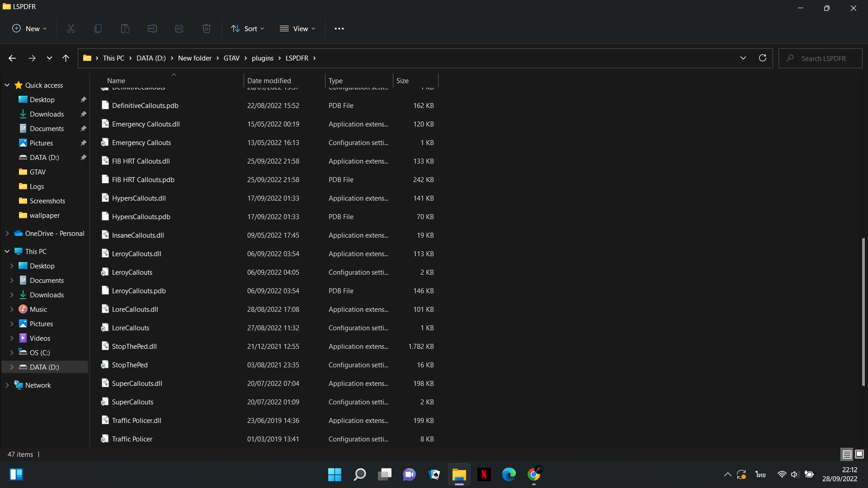868x488 pixels.
Task: Open the Sort dropdown menu
Action: pos(248,28)
